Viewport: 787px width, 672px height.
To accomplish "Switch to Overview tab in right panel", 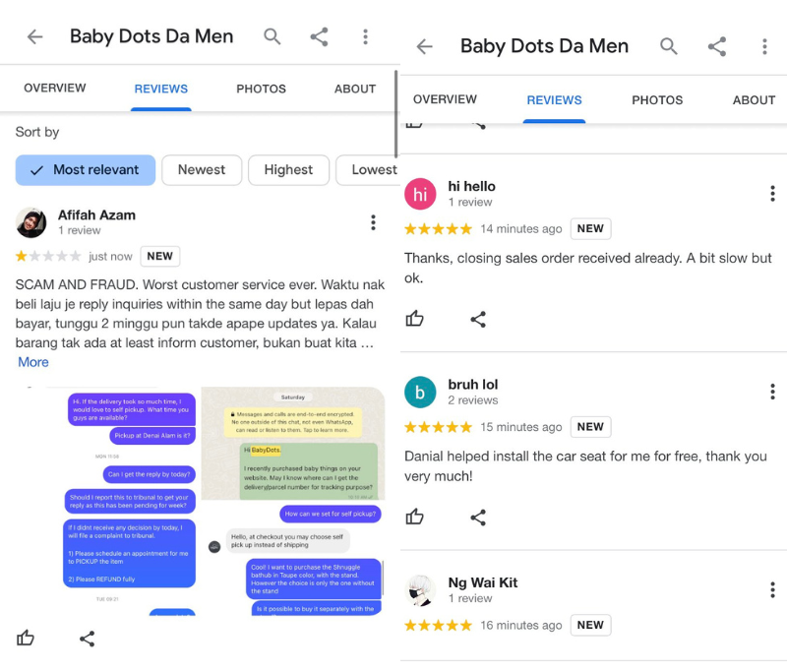I will (445, 99).
